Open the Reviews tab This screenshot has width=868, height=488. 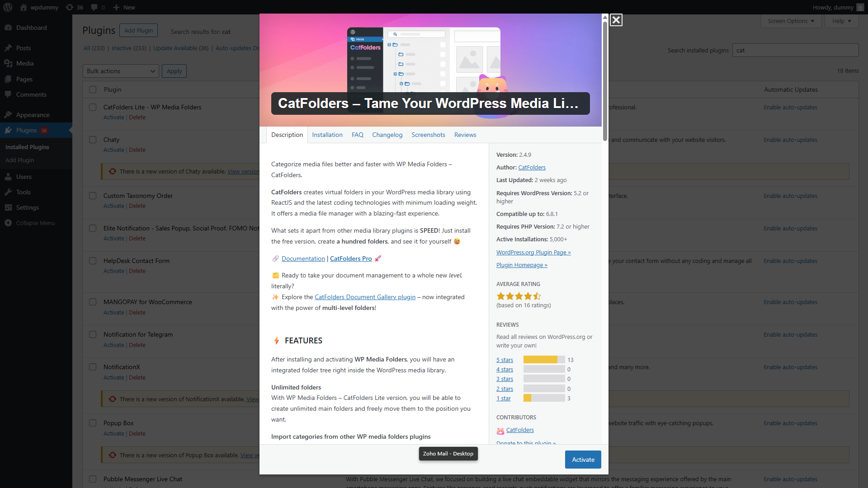pos(465,135)
